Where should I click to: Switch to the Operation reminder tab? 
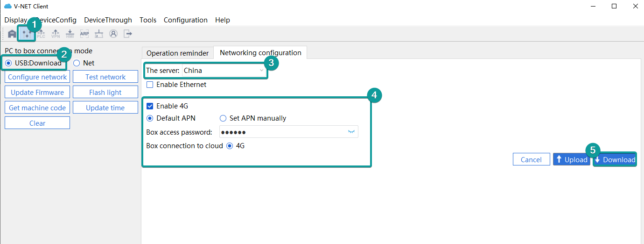pyautogui.click(x=177, y=53)
